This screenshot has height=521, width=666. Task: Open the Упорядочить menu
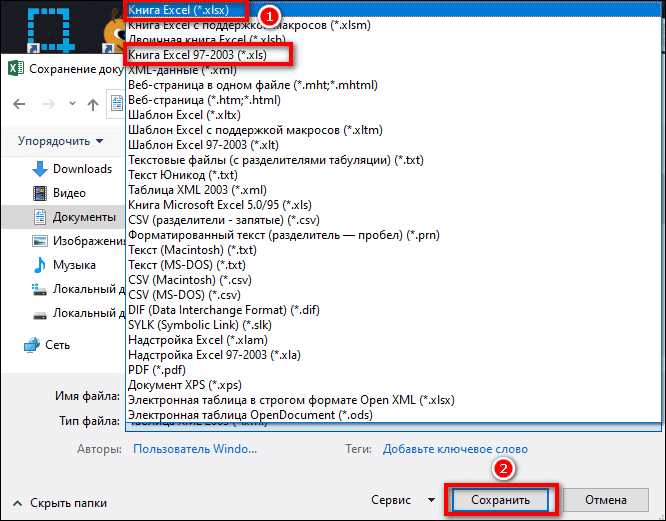(x=60, y=141)
